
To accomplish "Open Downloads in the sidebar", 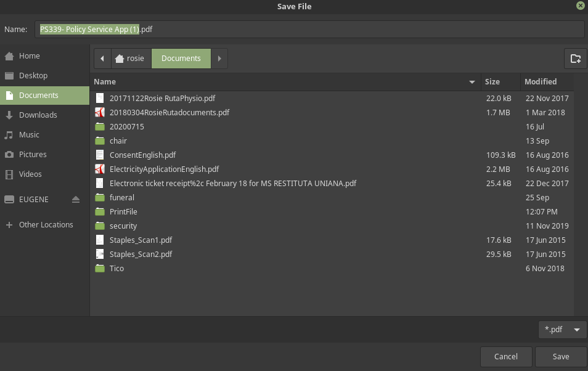I will [x=38, y=115].
